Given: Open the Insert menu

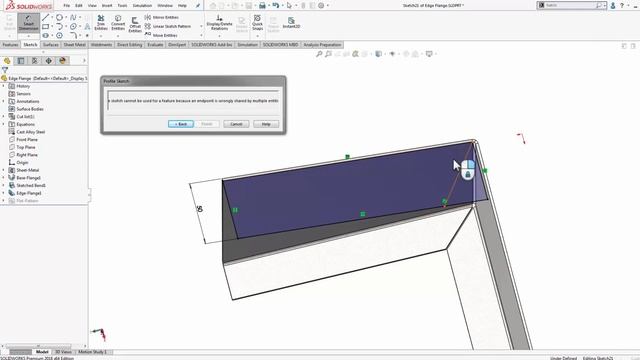Looking at the screenshot, I should tap(107, 6).
